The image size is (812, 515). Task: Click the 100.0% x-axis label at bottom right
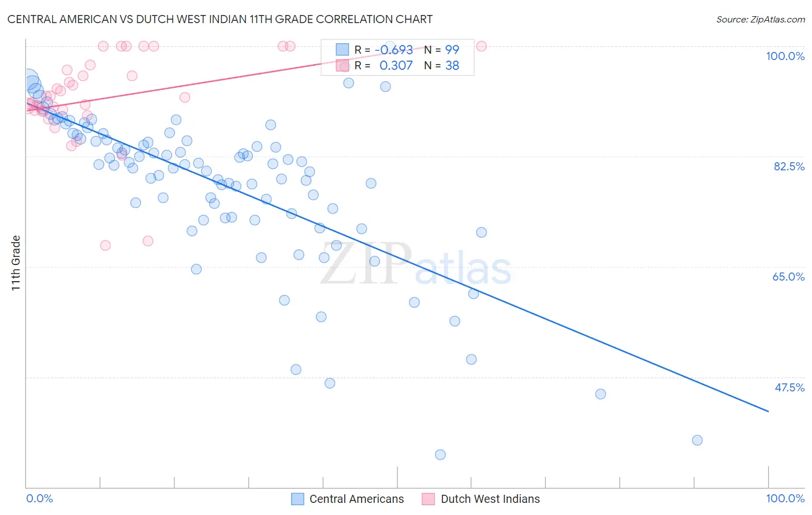click(785, 498)
